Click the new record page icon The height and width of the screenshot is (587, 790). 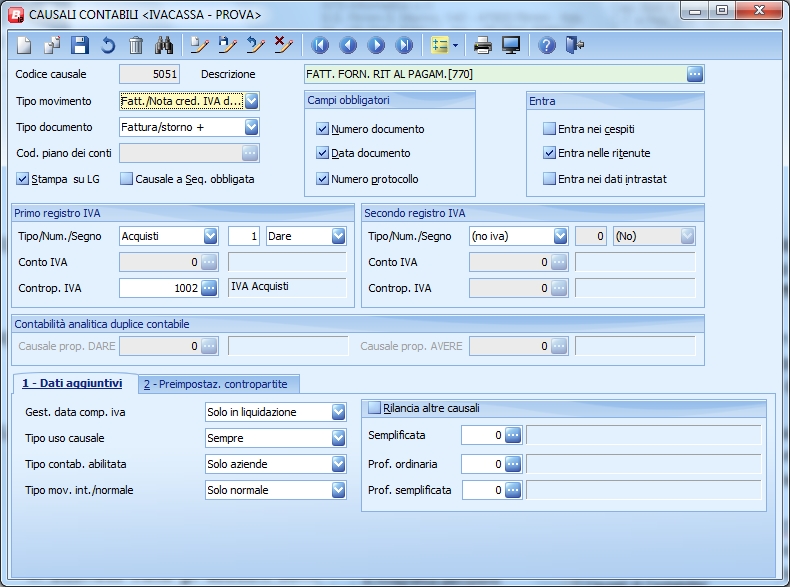(25, 45)
